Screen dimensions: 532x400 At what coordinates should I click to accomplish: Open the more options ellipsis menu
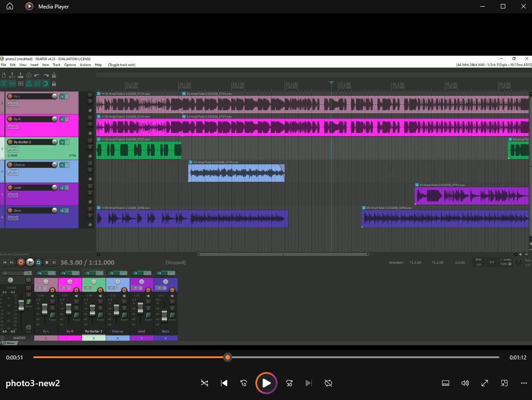pos(524,383)
